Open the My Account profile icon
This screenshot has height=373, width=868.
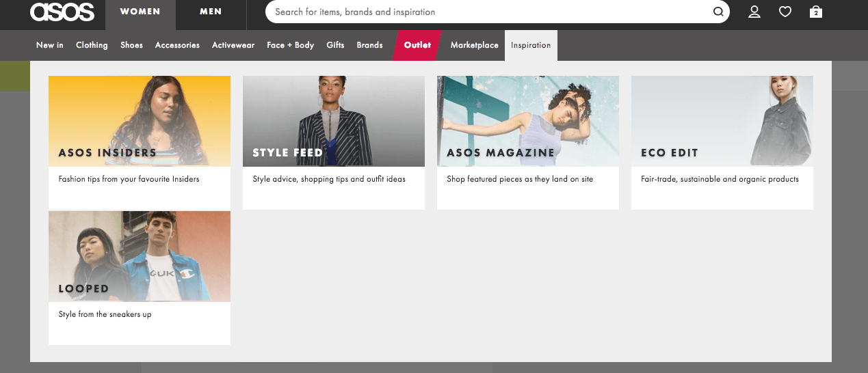[754, 12]
